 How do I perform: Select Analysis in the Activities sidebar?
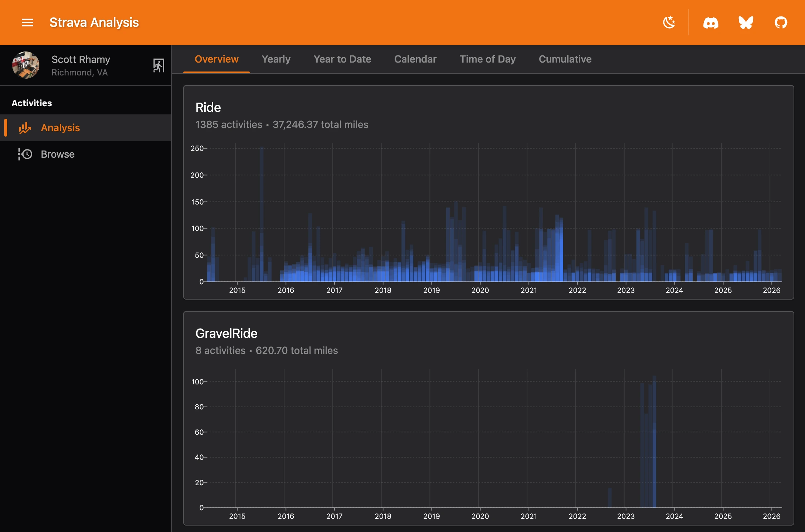coord(60,128)
